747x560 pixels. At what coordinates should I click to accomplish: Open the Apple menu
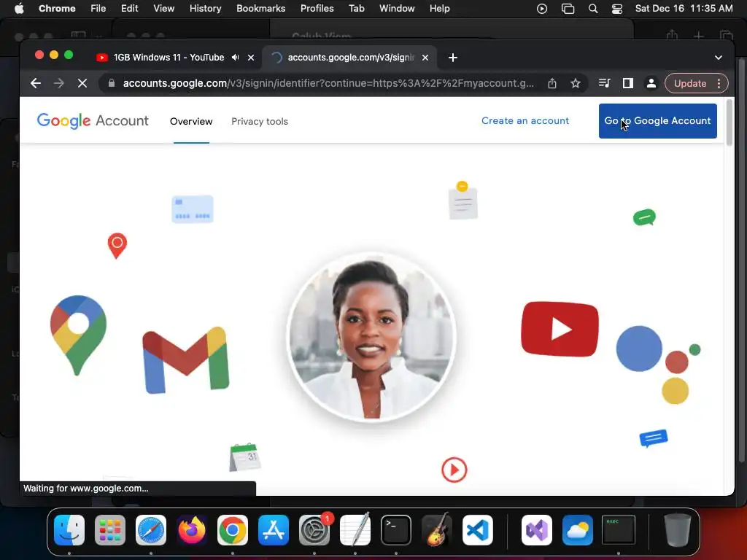click(18, 9)
